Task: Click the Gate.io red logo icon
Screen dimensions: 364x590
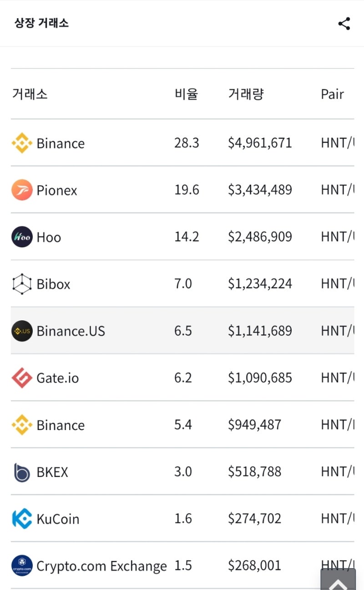Action: point(22,378)
